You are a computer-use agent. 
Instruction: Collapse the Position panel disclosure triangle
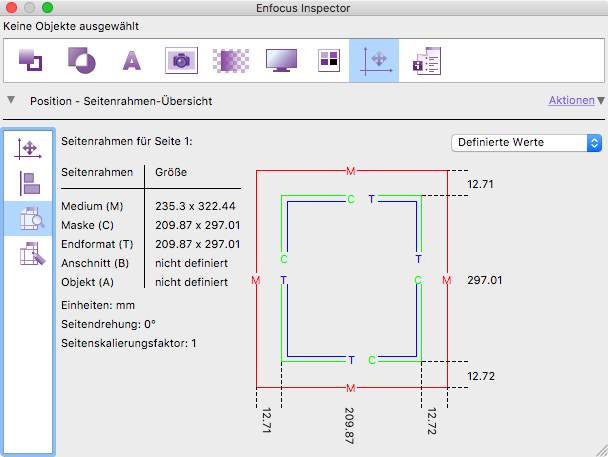click(x=11, y=101)
